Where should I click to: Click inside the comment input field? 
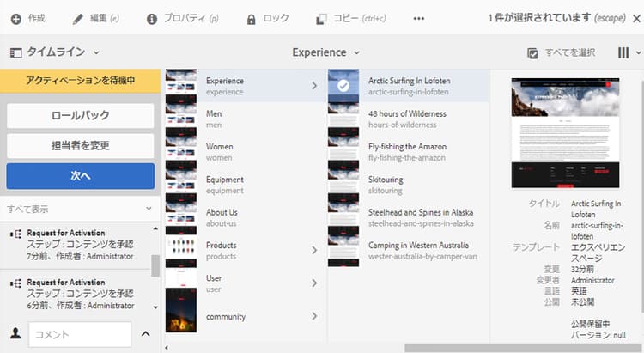(80, 334)
